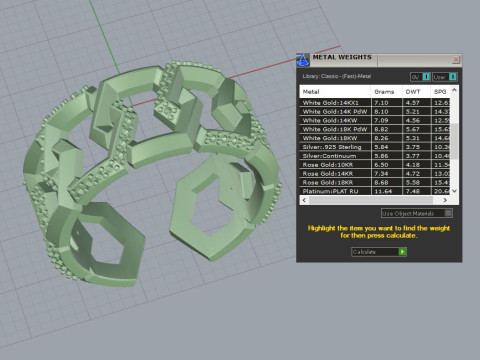Click the 4.57 DWT value
The image size is (480, 360).
413,103
